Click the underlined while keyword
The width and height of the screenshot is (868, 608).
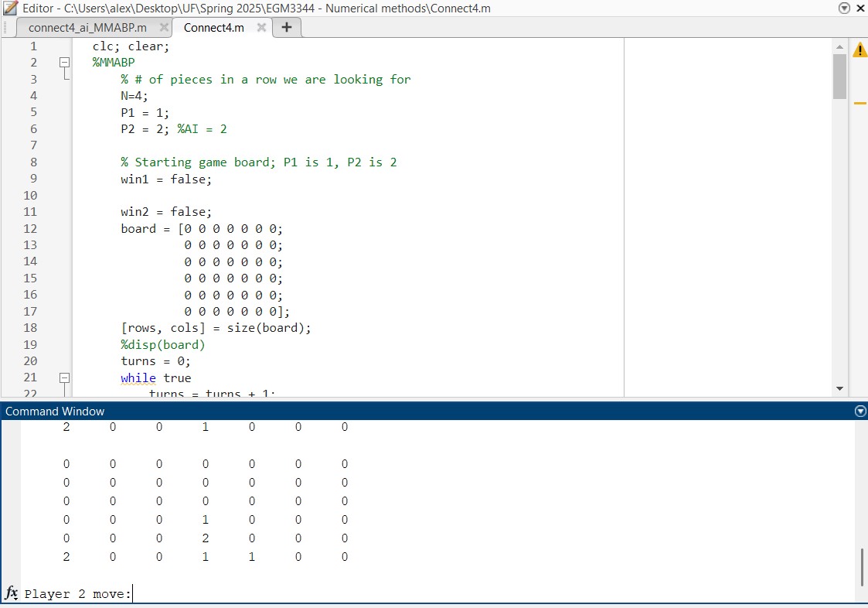138,378
